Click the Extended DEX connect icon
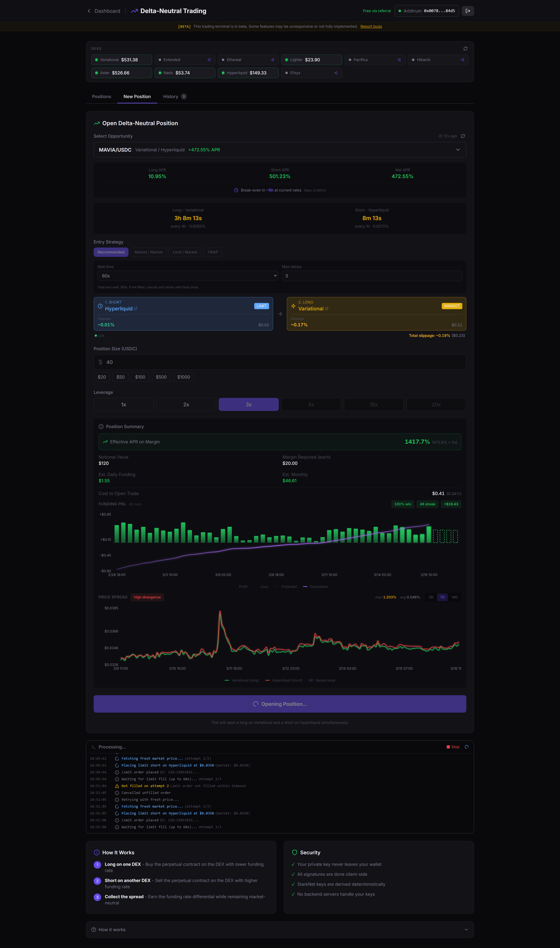Image resolution: width=560 pixels, height=948 pixels. click(209, 60)
